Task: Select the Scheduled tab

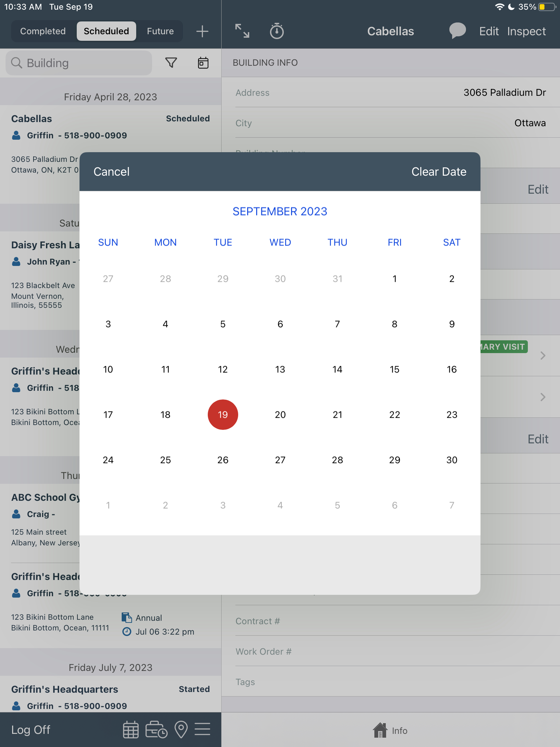Action: coord(106,31)
